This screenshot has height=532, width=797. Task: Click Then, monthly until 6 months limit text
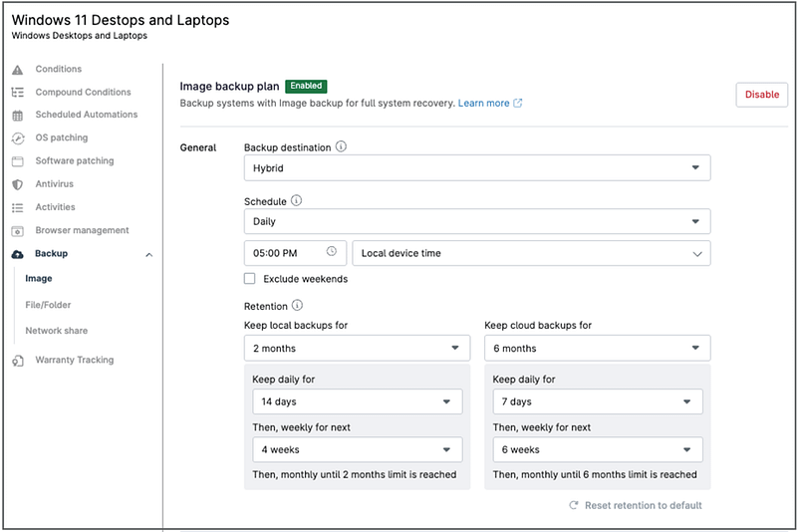(x=595, y=474)
